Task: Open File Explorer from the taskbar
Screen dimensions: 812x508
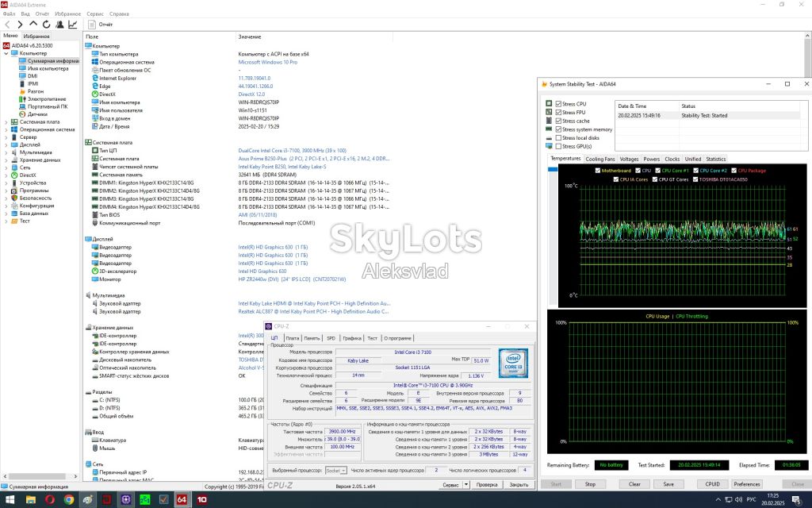Action: click(x=31, y=500)
